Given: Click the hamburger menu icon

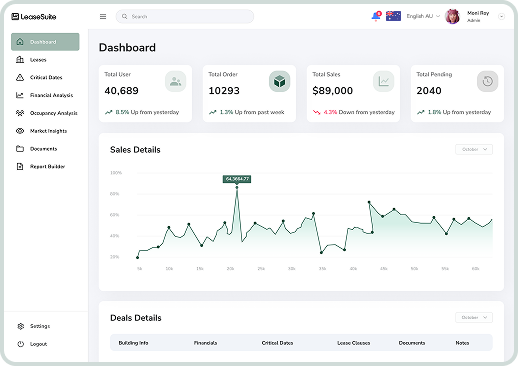Looking at the screenshot, I should pyautogui.click(x=103, y=16).
